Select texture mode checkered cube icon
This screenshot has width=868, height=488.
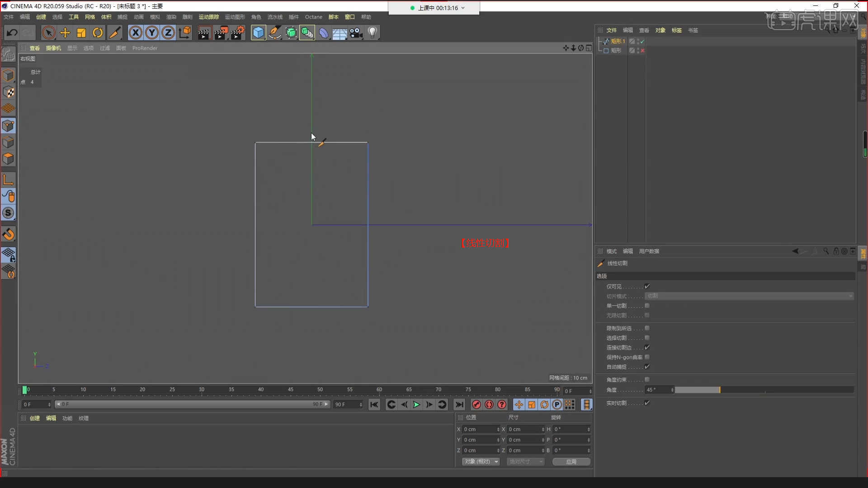pyautogui.click(x=8, y=92)
